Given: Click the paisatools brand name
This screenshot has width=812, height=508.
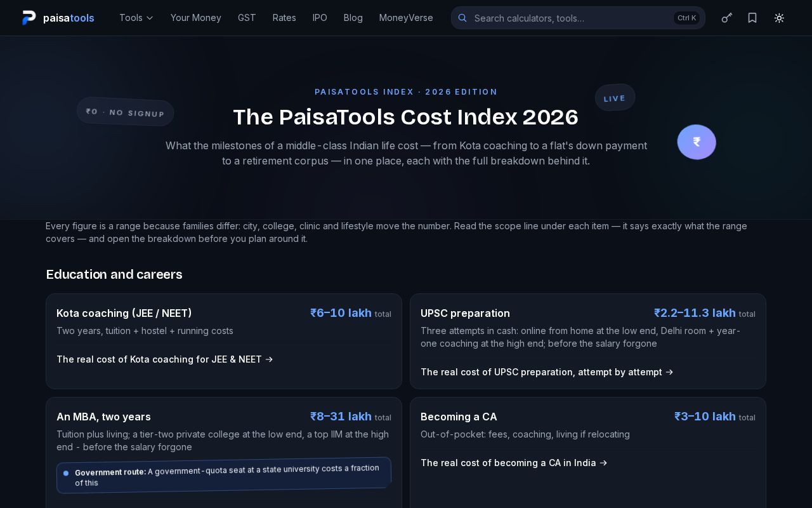Looking at the screenshot, I should pyautogui.click(x=69, y=18).
